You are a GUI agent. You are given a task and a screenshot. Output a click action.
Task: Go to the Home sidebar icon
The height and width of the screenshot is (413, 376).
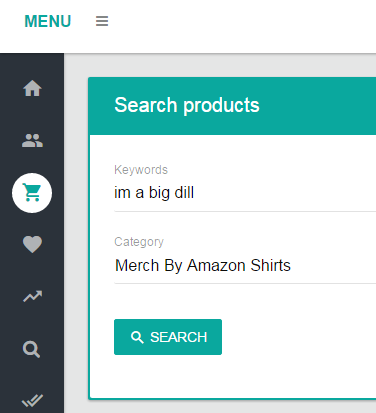[32, 88]
